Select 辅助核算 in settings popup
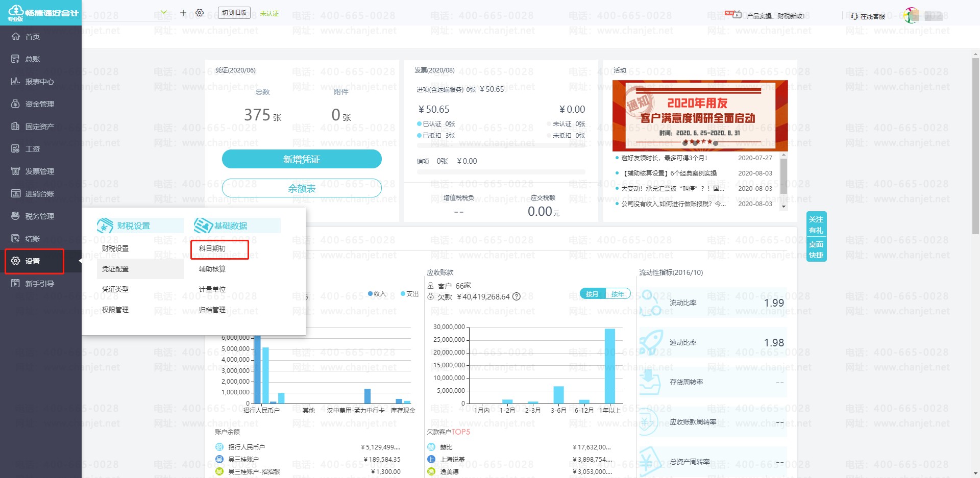The image size is (980, 478). tap(212, 269)
